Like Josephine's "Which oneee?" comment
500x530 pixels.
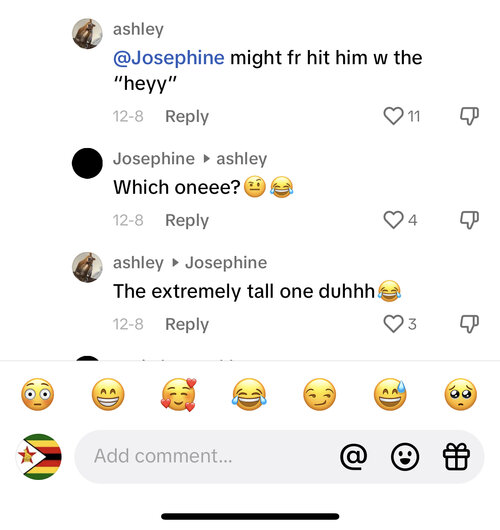coord(394,220)
